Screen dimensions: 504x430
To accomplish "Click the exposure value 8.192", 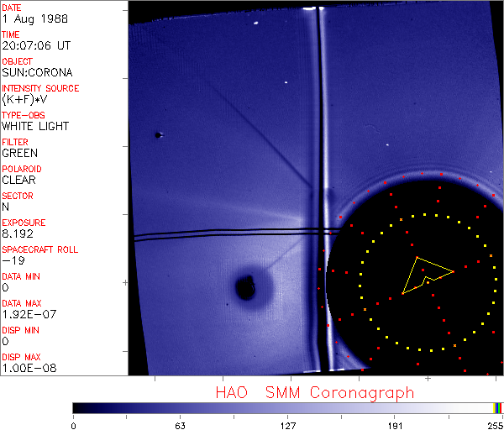I will coord(18,233).
